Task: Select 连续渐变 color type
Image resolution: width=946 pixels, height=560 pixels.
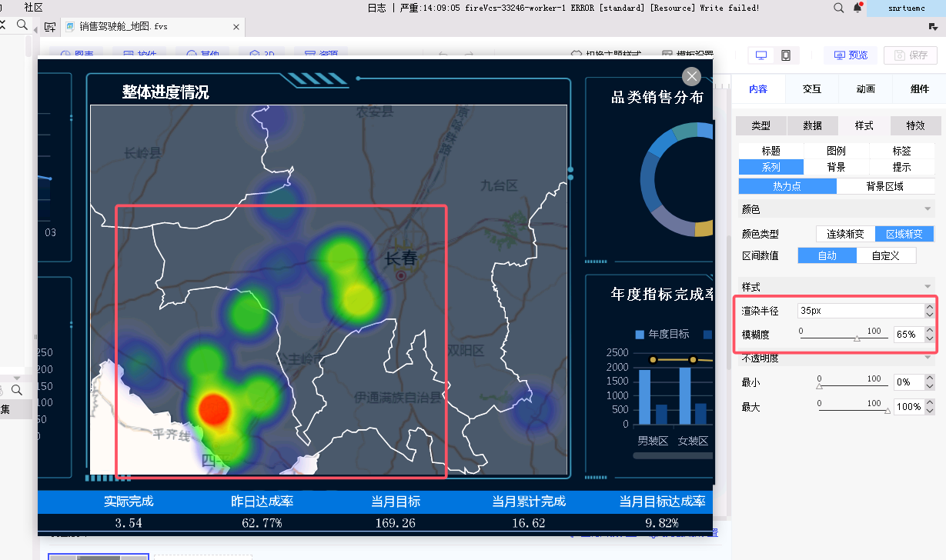Action: tap(845, 234)
